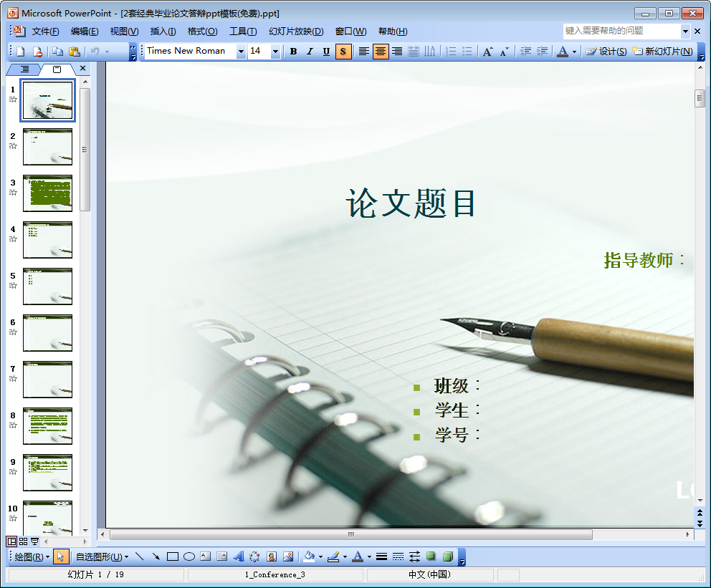This screenshot has height=588, width=711.
Task: Insert Clip Art icon
Action: (x=272, y=556)
